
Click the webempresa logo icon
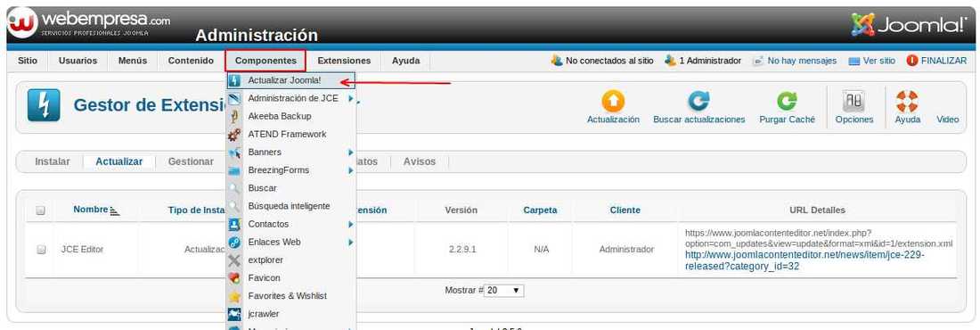[23, 22]
